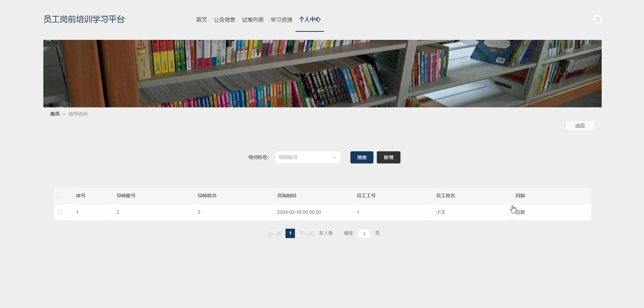
Task: Click the 返回 button
Action: 580,126
